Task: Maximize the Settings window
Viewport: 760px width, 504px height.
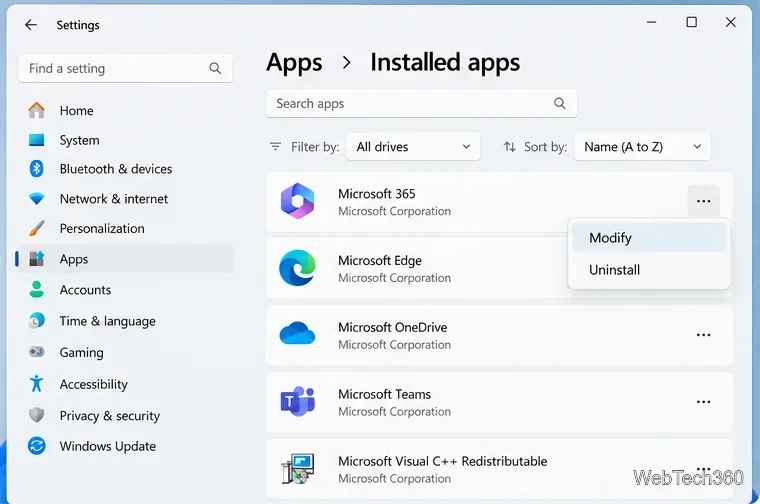Action: pos(692,22)
